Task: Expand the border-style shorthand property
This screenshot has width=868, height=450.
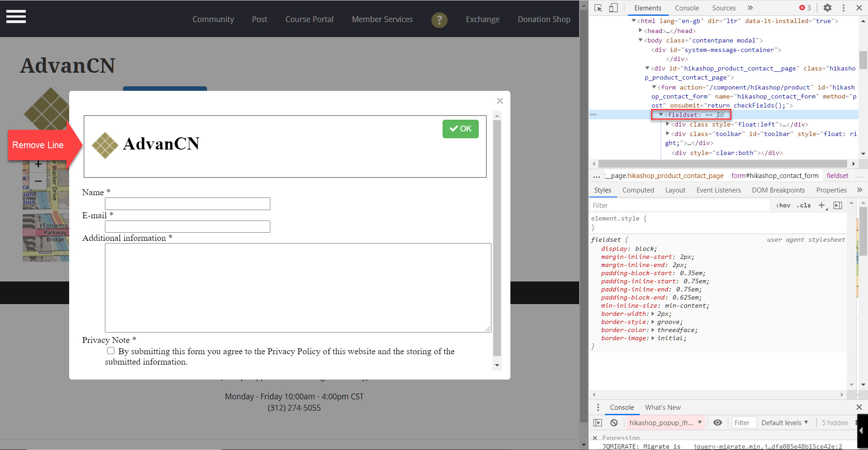Action: [653, 322]
